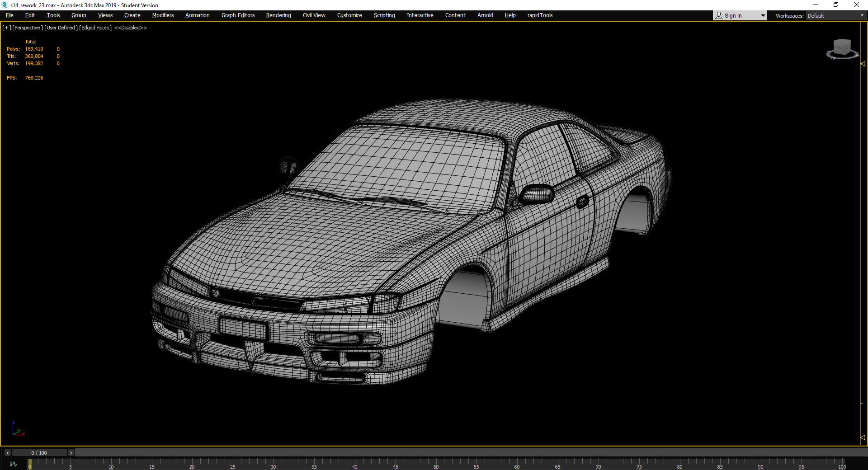Click the Total statistics header
868x470 pixels.
tap(30, 42)
